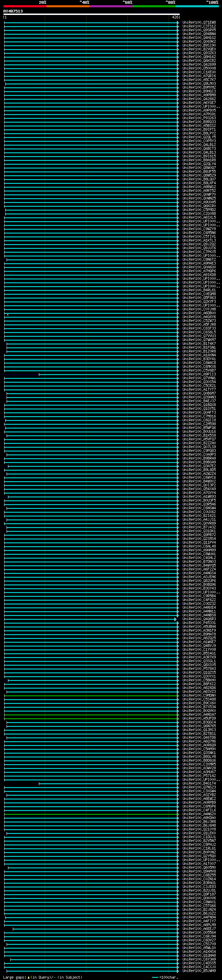The width and height of the screenshot is (222, 980).
Task: Click label UniRef100_C0P5Y3
Action: pyautogui.click(x=199, y=141)
